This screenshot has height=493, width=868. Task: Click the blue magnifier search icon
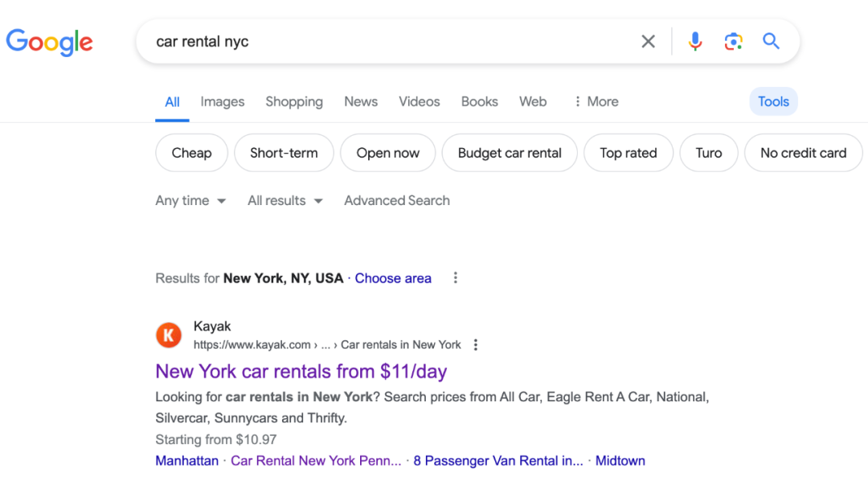coord(771,42)
